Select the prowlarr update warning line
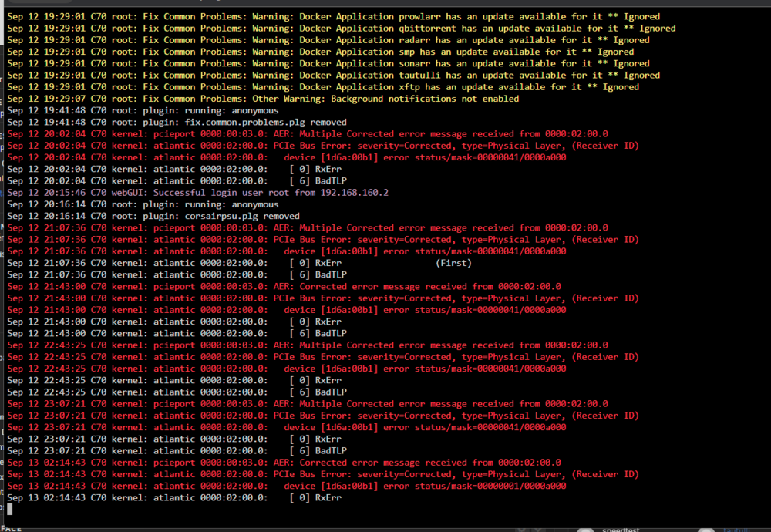This screenshot has width=771, height=532. click(x=333, y=17)
